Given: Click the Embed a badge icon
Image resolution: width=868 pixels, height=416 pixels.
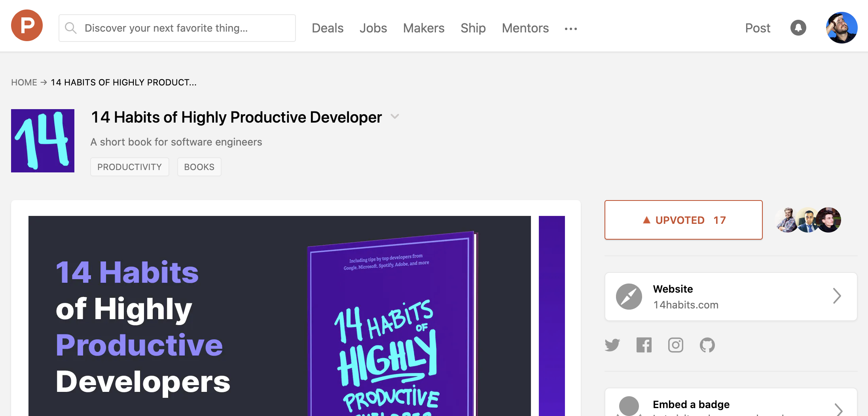Looking at the screenshot, I should tap(629, 406).
